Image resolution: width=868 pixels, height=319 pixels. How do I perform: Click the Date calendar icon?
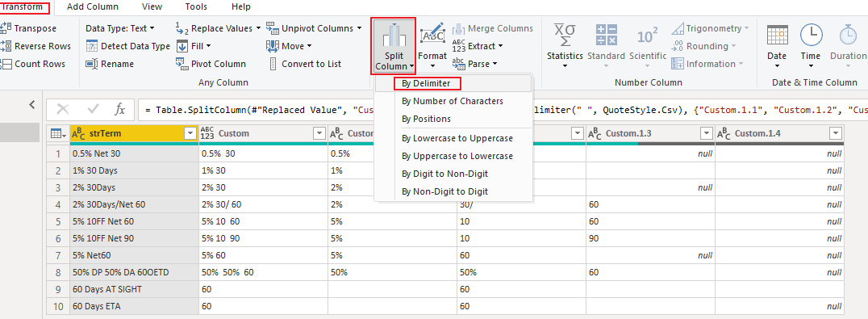[777, 35]
